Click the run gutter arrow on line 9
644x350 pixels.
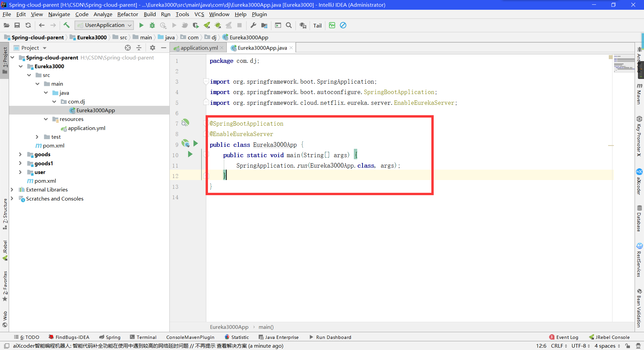196,143
